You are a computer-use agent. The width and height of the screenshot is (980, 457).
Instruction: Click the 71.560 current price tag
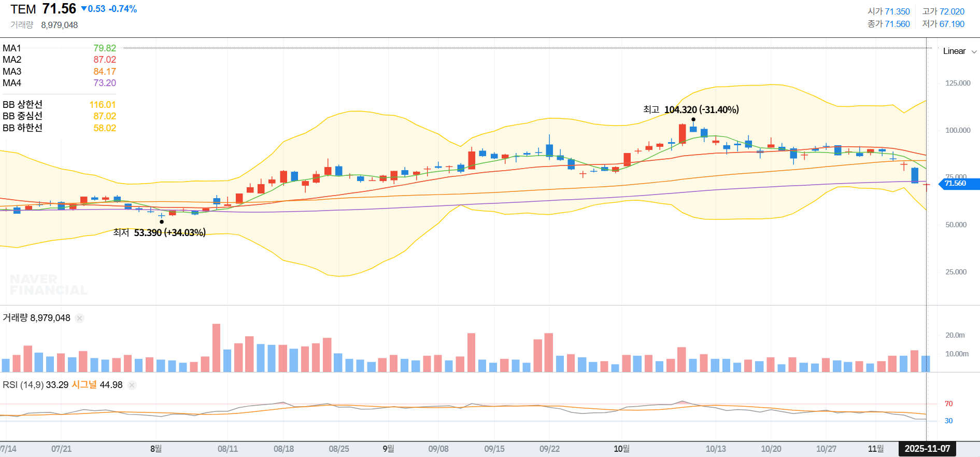point(958,184)
